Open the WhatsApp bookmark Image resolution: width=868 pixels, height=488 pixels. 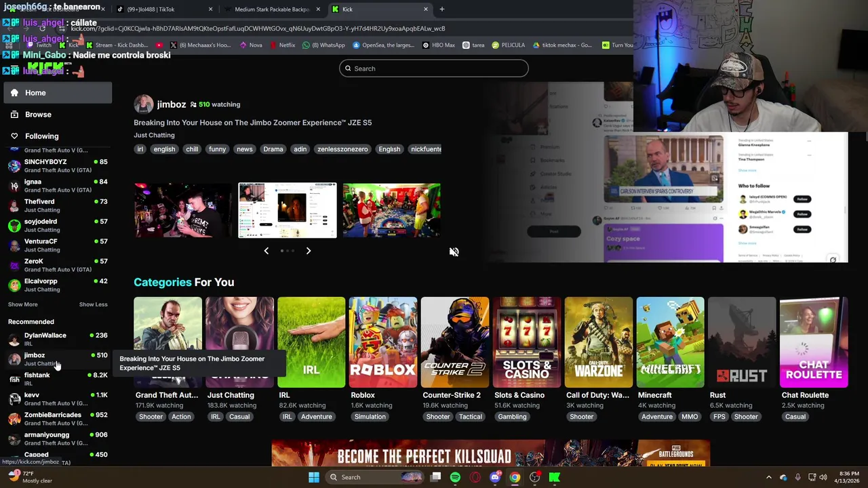coord(323,45)
